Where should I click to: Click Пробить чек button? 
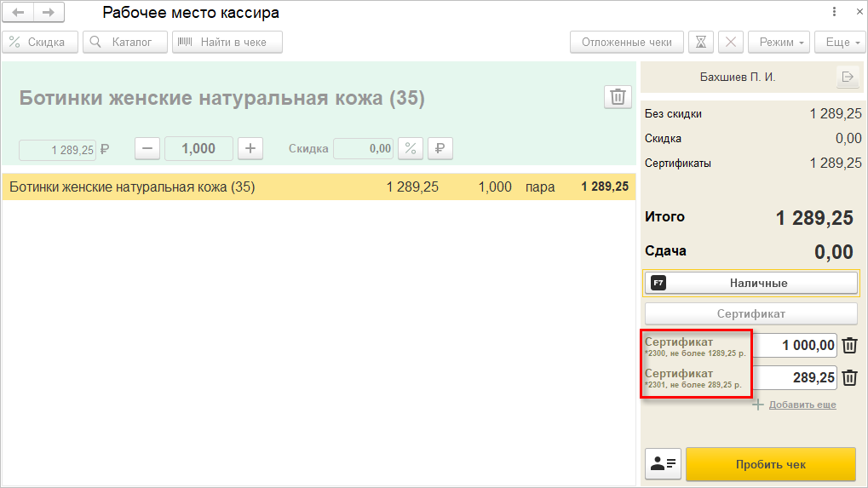771,464
